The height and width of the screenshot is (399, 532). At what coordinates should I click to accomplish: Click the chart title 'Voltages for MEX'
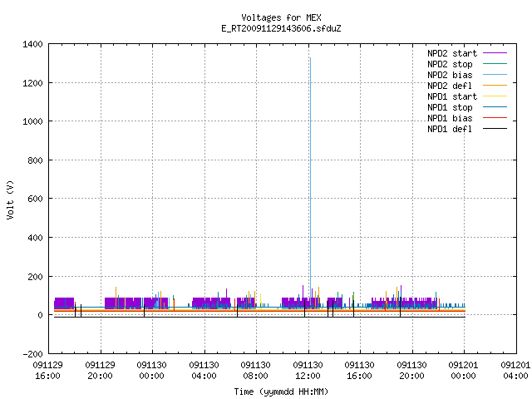point(281,17)
